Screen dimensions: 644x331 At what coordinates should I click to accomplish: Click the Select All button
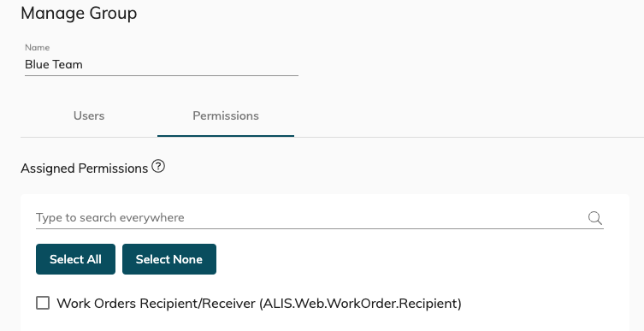coord(75,259)
